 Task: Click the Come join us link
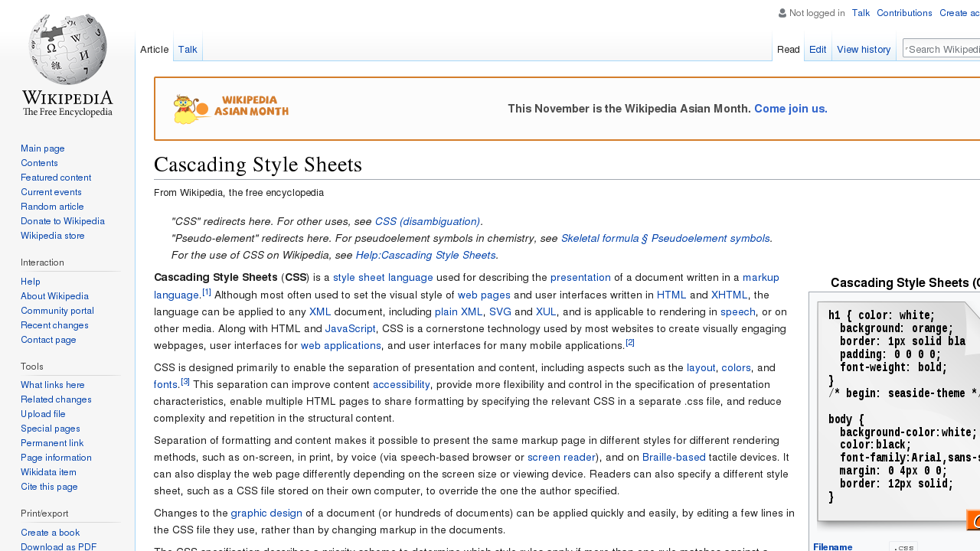[791, 109]
